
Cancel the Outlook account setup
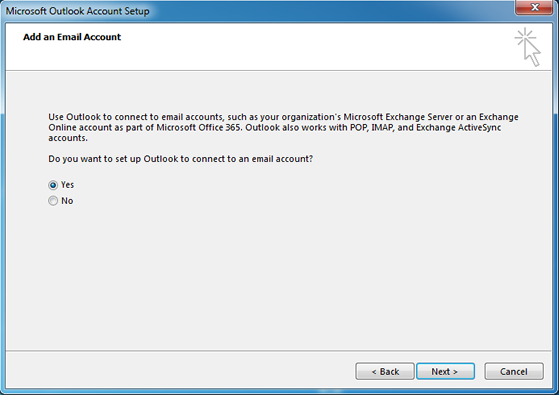coord(514,371)
